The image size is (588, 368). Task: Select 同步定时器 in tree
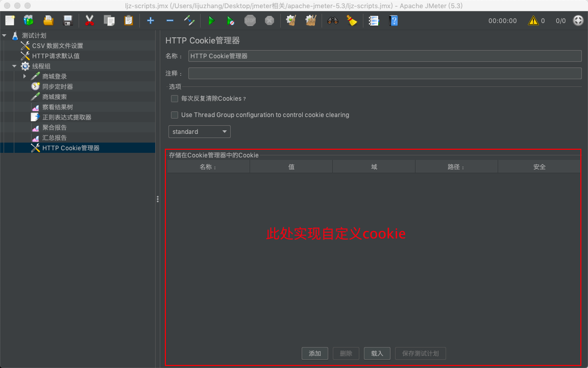tap(57, 87)
